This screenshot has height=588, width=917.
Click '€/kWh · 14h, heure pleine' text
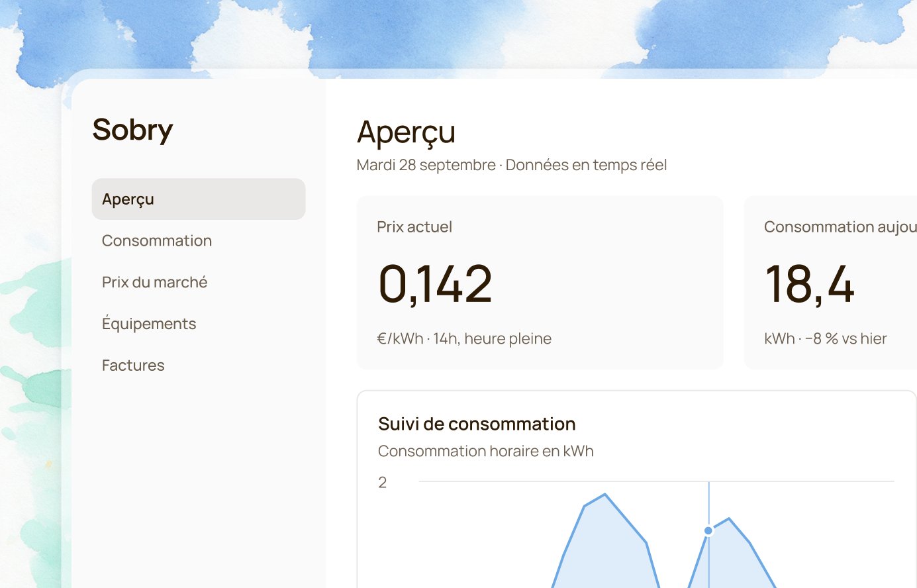[x=464, y=338]
